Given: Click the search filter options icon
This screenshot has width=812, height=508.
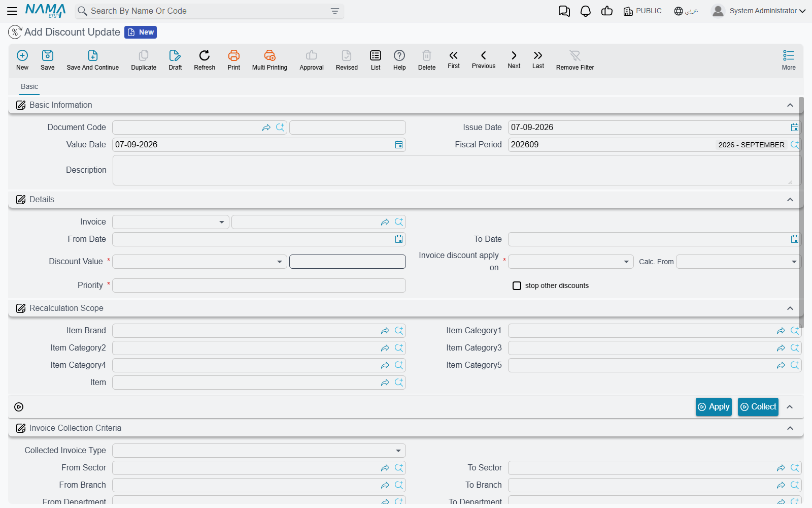Looking at the screenshot, I should click(x=335, y=11).
